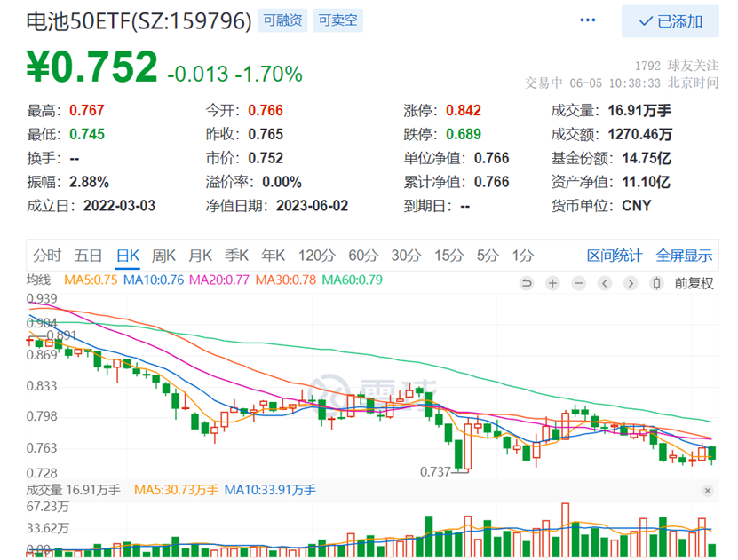Zoom in chart with plus icon
Screen dimensions: 738x560
(552, 283)
